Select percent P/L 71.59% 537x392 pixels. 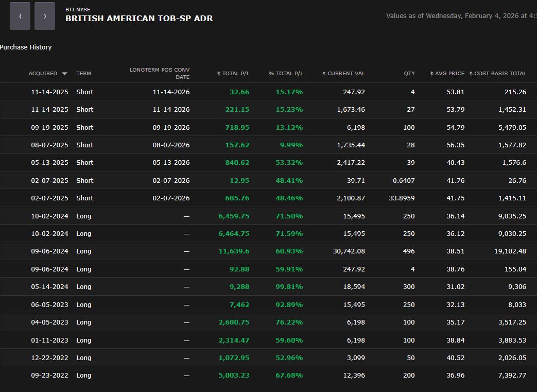point(289,234)
